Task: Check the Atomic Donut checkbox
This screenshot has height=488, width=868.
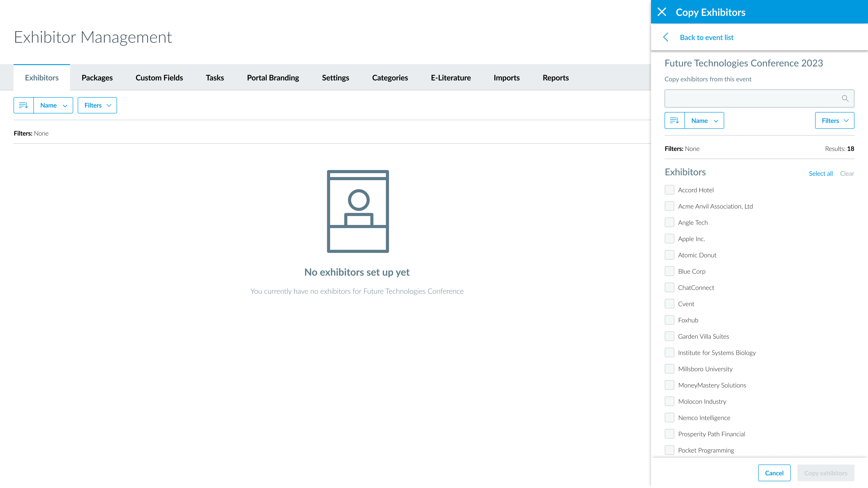Action: coord(670,255)
